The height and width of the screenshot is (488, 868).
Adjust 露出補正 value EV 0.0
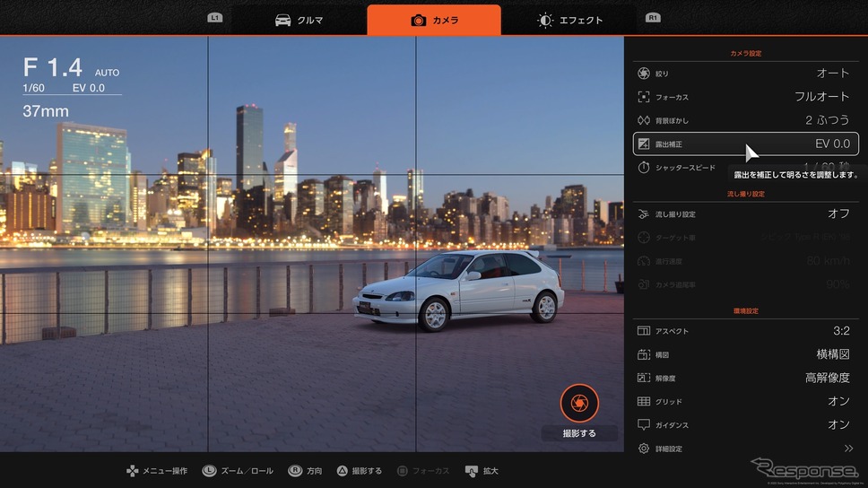[x=832, y=144]
